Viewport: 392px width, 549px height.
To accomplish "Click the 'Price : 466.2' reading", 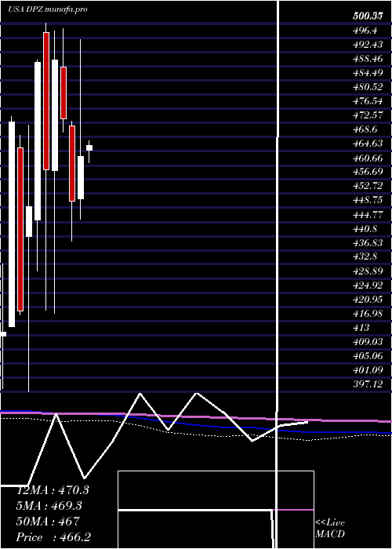I will pos(54,537).
